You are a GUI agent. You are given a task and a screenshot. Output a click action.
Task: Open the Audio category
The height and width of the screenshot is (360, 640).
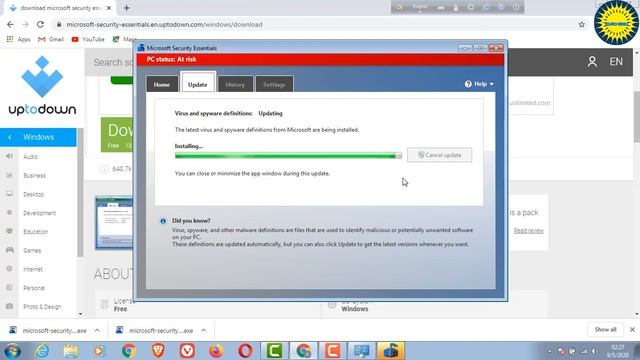pyautogui.click(x=31, y=157)
